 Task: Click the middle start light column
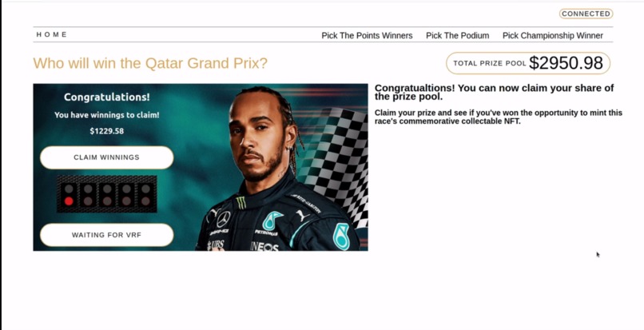click(x=107, y=194)
